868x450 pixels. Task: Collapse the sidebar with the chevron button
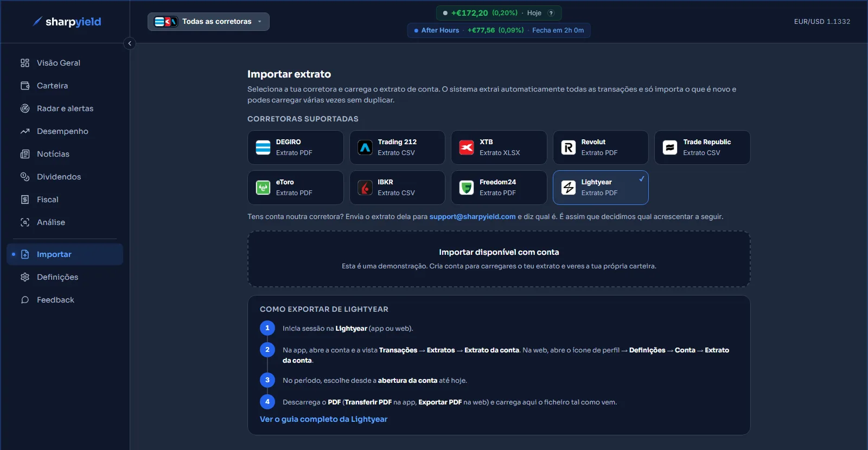[130, 43]
